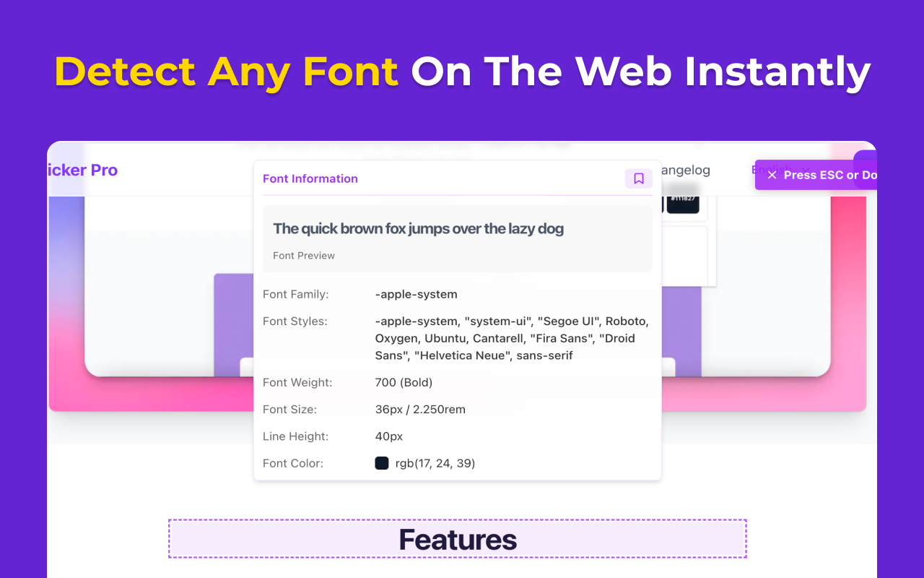Click the Font Family value -apple-system
The width and height of the screenshot is (924, 578).
(x=417, y=294)
